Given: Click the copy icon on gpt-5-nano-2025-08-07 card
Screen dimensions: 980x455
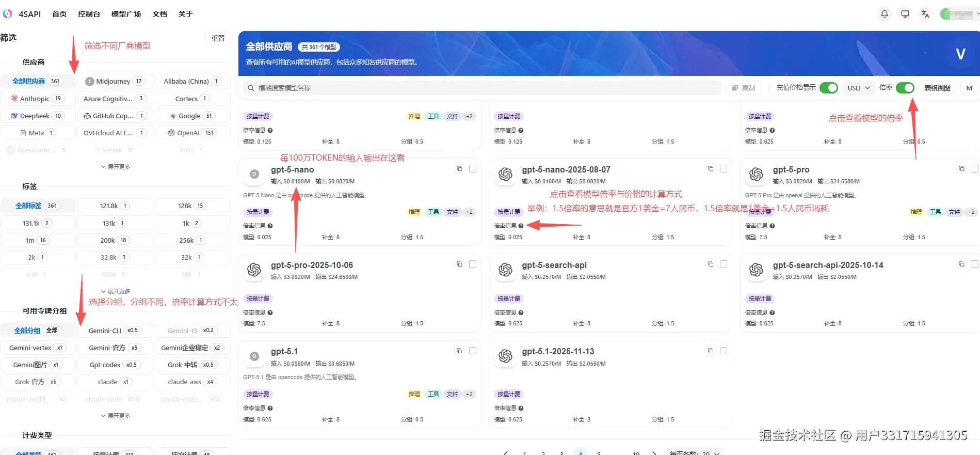Looking at the screenshot, I should pyautogui.click(x=711, y=169).
